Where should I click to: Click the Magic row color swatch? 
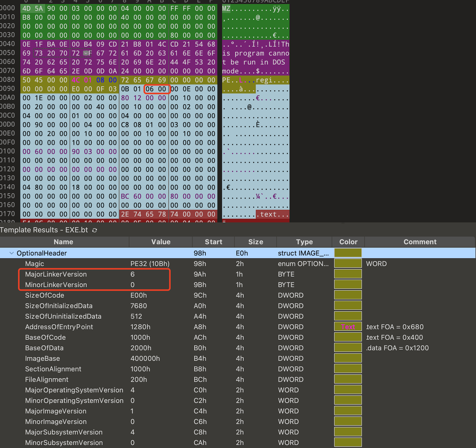click(348, 264)
